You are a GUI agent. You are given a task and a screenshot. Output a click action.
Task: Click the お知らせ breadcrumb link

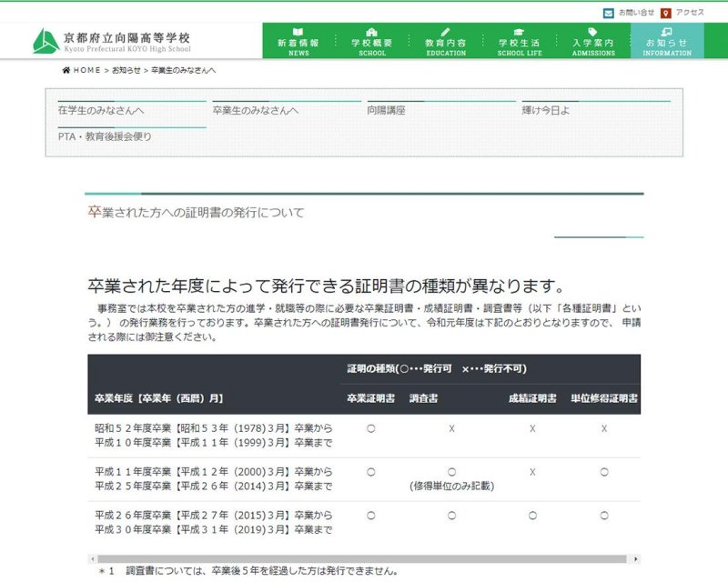point(126,70)
